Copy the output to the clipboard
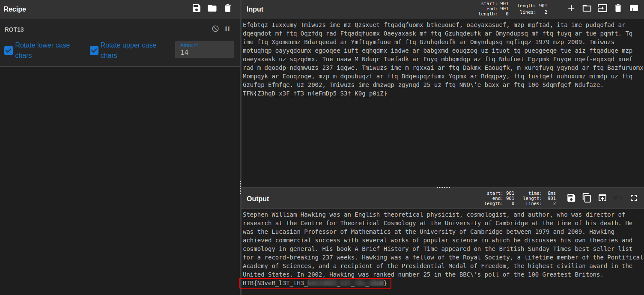This screenshot has height=295, width=644. pyautogui.click(x=587, y=198)
